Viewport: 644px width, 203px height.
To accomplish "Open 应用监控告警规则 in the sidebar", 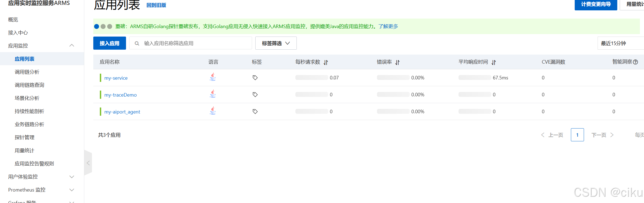I will pyautogui.click(x=34, y=164).
